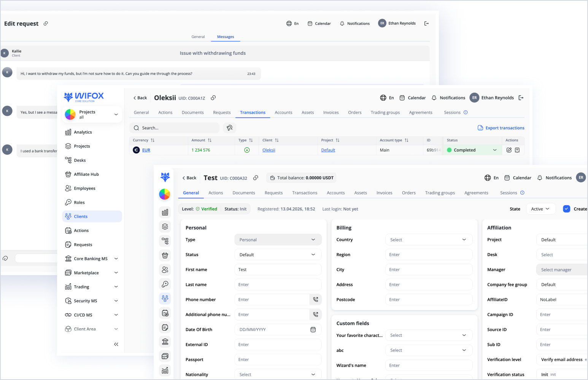This screenshot has width=588, height=380.
Task: Expand the Core Banking MS menu
Action: coord(116,259)
